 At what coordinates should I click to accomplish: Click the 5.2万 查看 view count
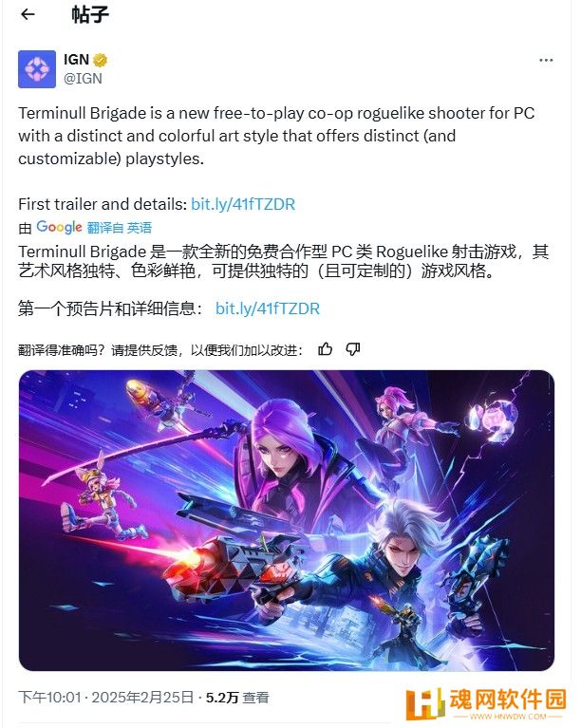(237, 698)
